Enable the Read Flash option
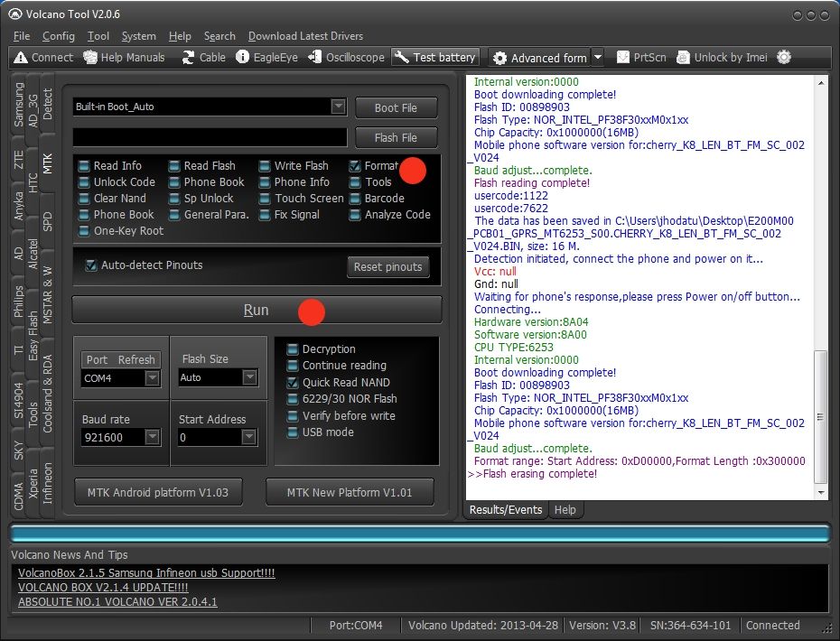This screenshot has width=840, height=641. [174, 166]
